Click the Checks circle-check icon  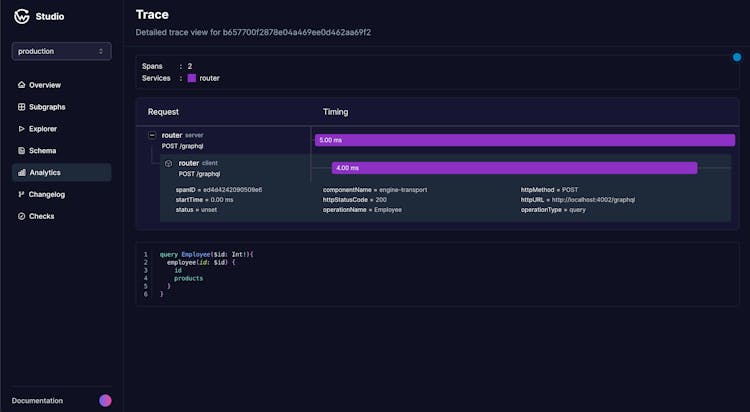point(22,216)
